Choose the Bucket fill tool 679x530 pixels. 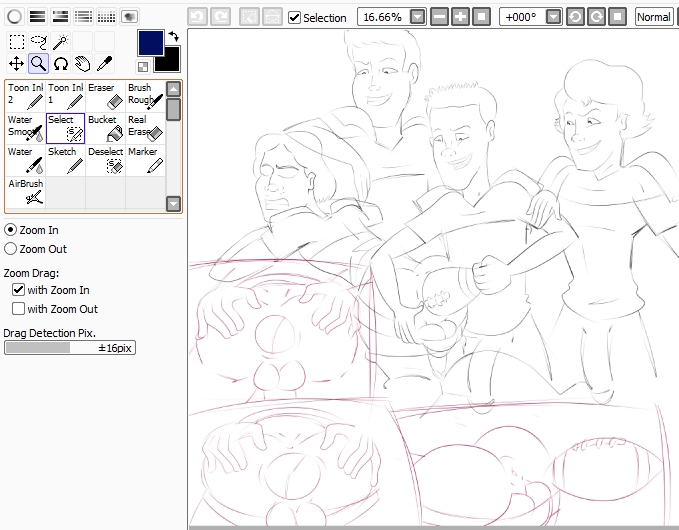click(105, 127)
